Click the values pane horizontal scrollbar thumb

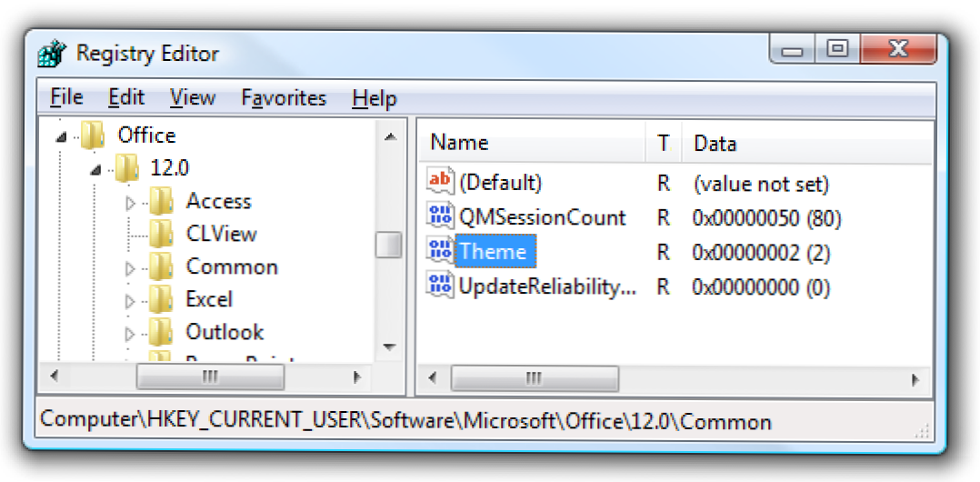coord(535,377)
